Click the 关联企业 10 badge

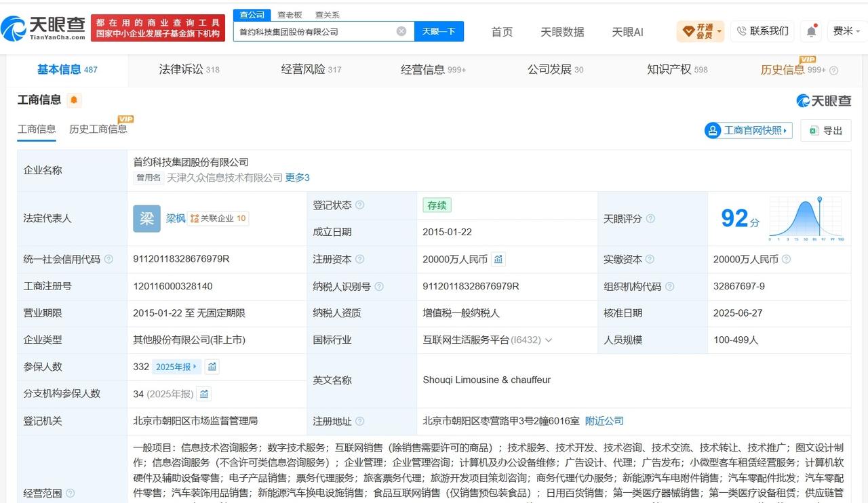[x=218, y=218]
